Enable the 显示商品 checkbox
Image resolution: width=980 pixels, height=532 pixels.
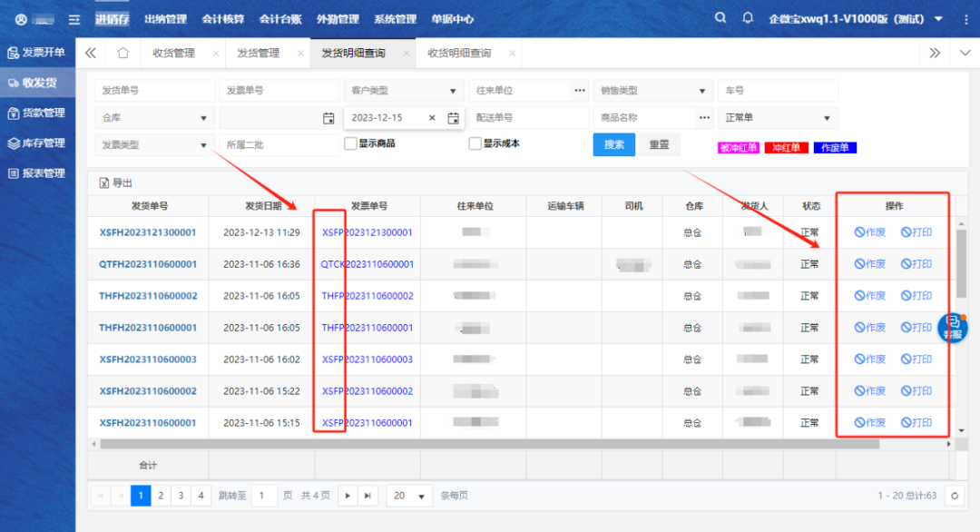pos(350,143)
